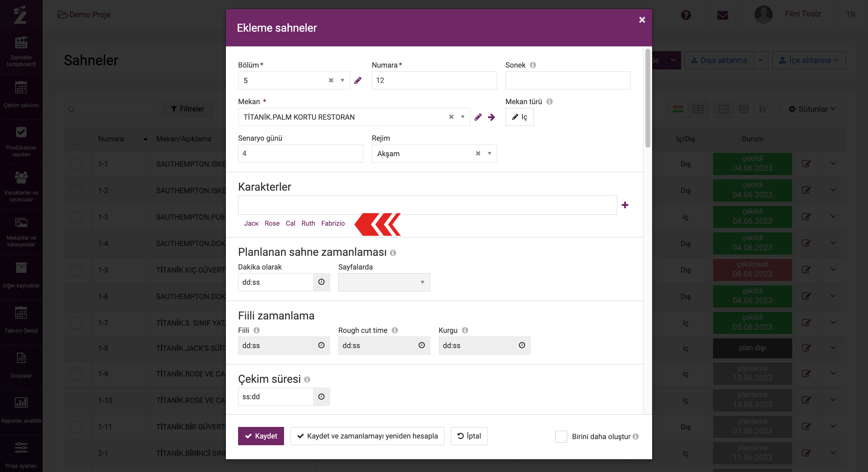
Task: Open Çekim takvimi in sidebar
Action: coord(21,97)
